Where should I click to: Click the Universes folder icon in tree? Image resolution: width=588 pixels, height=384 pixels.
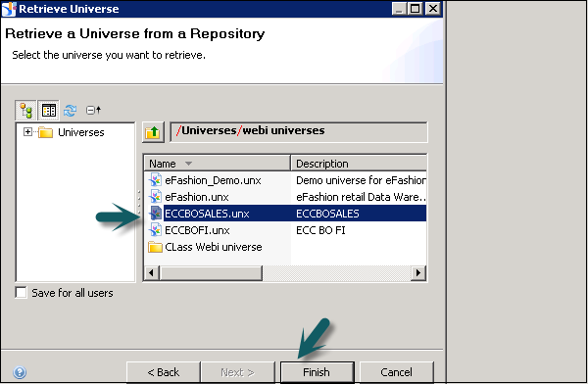45,132
